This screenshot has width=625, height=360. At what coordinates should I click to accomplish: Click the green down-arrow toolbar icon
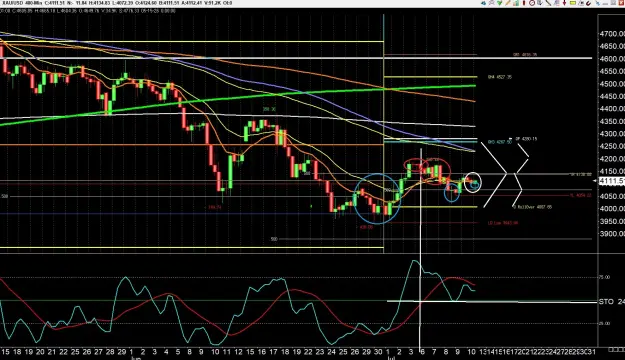pyautogui.click(x=499, y=3)
